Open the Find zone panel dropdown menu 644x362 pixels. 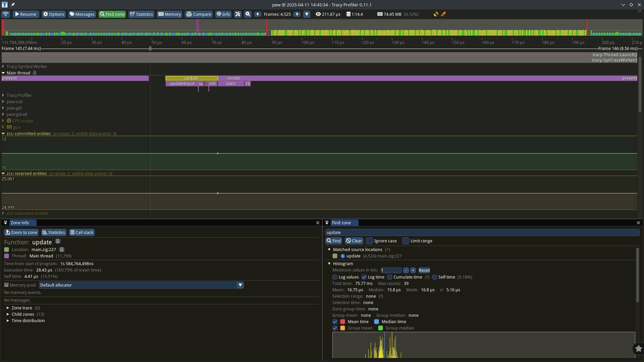click(x=327, y=223)
